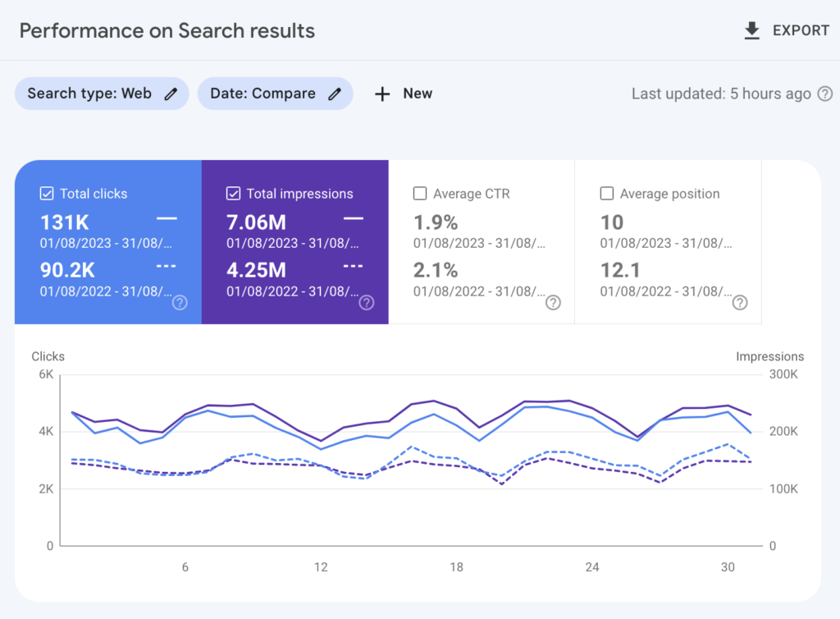This screenshot has height=619, width=840.
Task: Click the New filter button
Action: coord(417,94)
